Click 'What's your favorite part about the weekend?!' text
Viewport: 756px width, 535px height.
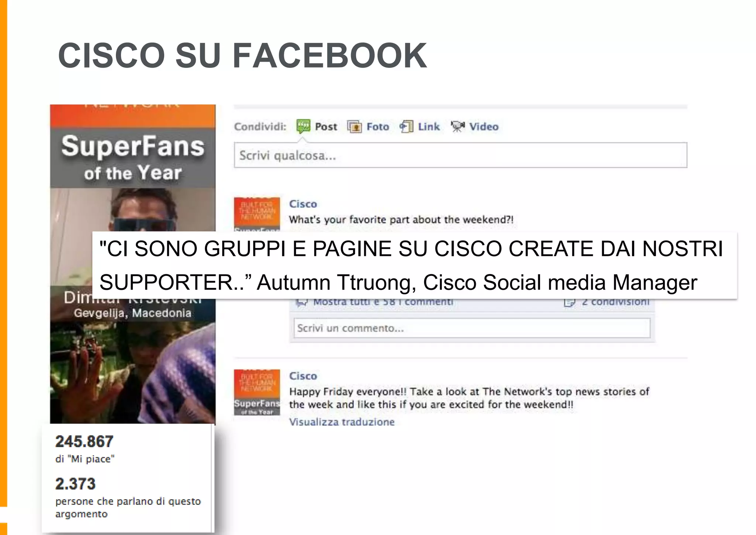[x=401, y=220]
